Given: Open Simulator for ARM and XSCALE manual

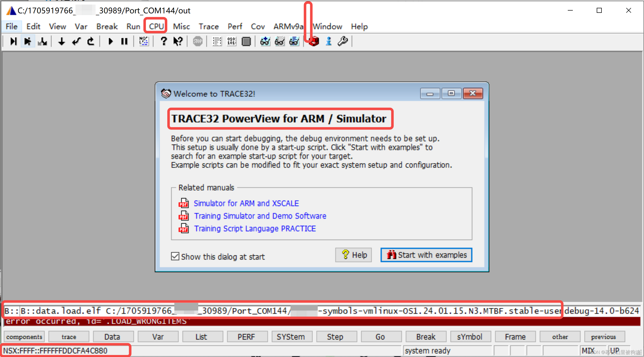Looking at the screenshot, I should click(x=246, y=203).
